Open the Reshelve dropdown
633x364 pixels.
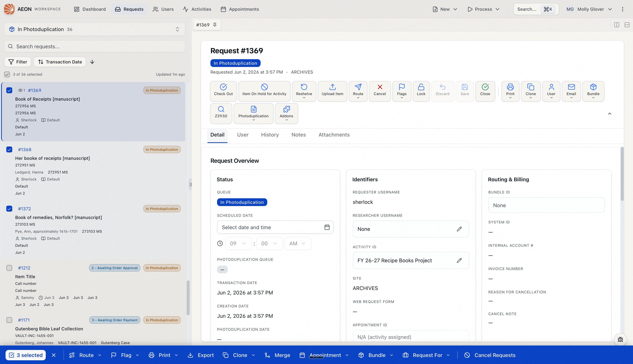[304, 91]
